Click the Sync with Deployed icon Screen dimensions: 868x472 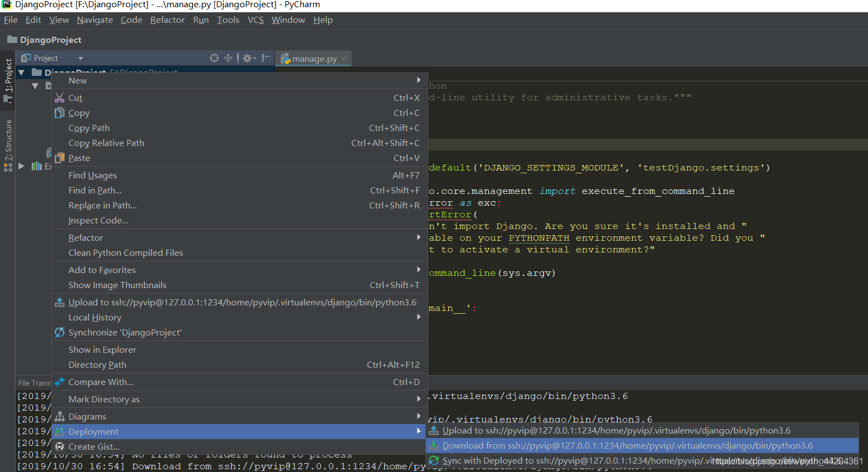[x=434, y=461]
